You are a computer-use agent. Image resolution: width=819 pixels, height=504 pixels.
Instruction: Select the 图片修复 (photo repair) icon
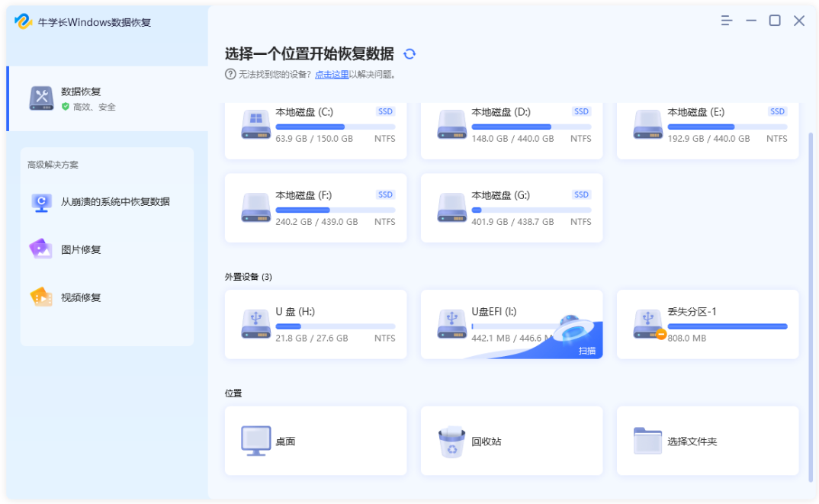pos(41,249)
